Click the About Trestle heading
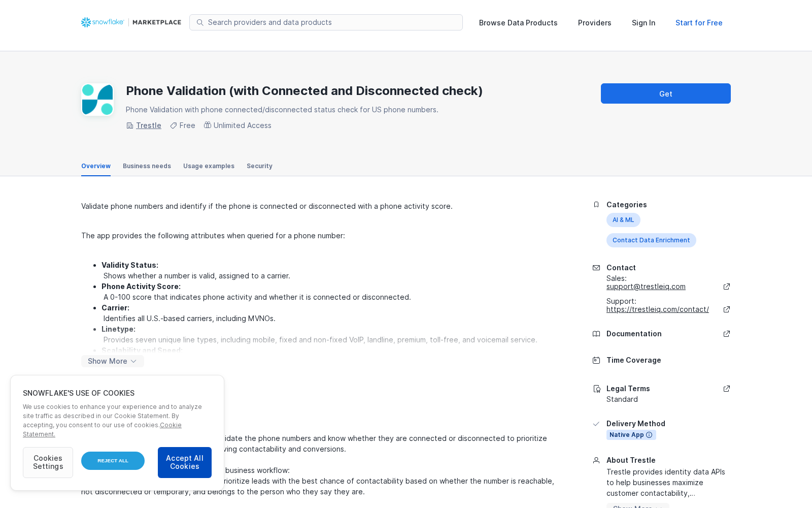Screen dimensions: 812x508 (631, 460)
